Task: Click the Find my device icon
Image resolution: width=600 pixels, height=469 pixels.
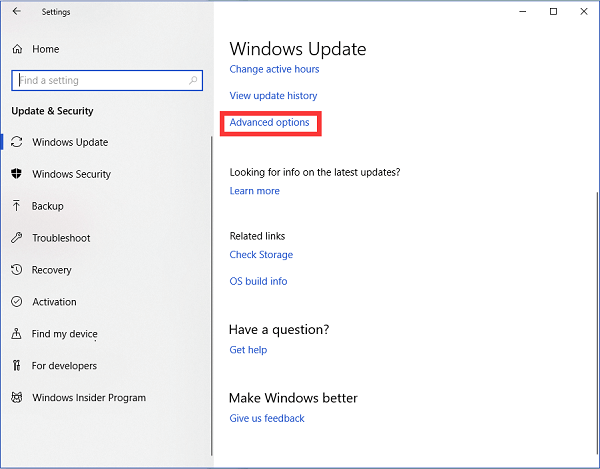Action: (16, 334)
